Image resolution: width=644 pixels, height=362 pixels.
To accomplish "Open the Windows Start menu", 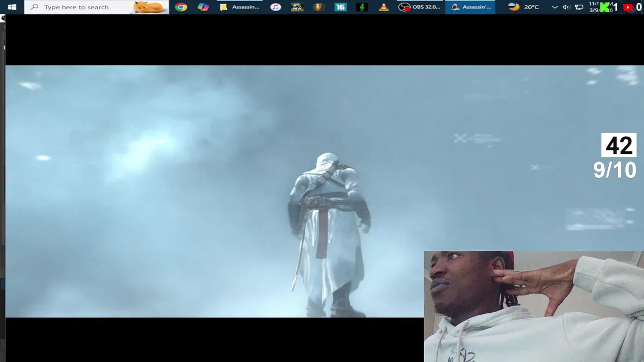I will pyautogui.click(x=12, y=7).
